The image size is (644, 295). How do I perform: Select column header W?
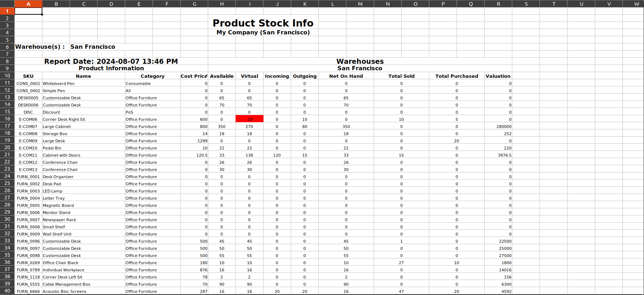[x=636, y=4]
